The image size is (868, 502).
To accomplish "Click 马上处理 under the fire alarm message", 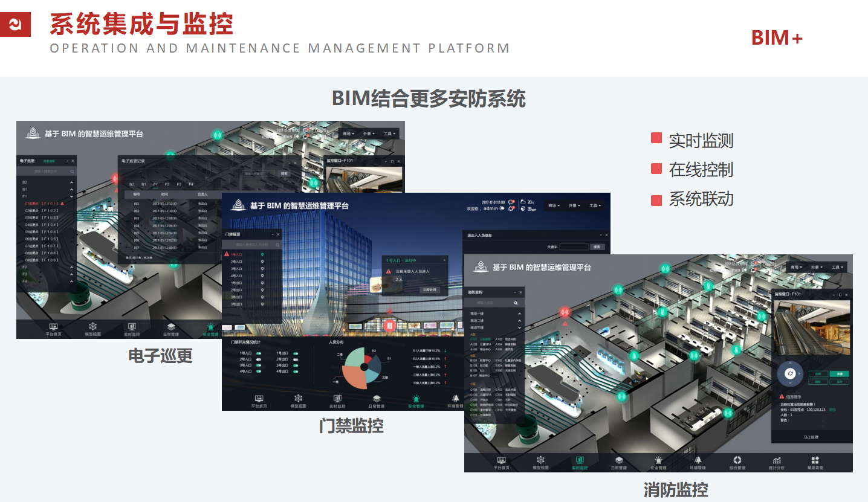I will tap(811, 437).
